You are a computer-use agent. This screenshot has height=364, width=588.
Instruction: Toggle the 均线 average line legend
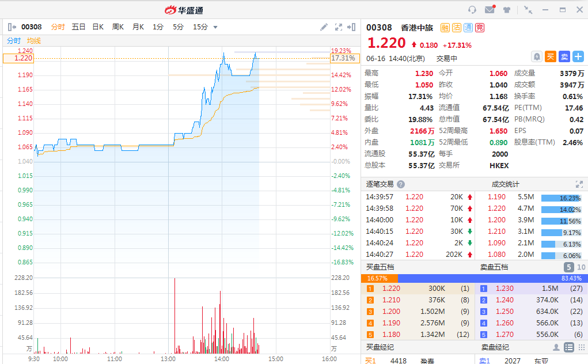(34, 41)
